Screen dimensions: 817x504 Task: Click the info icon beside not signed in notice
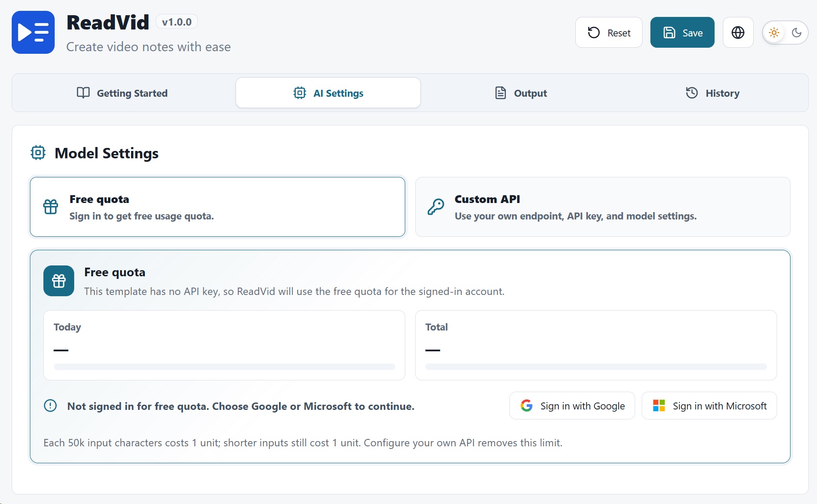pos(50,406)
